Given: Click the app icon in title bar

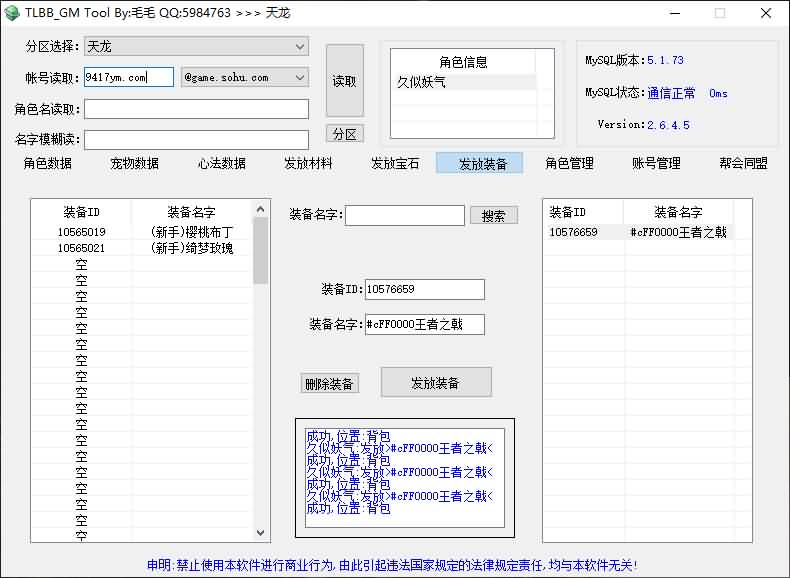Looking at the screenshot, I should [11, 13].
